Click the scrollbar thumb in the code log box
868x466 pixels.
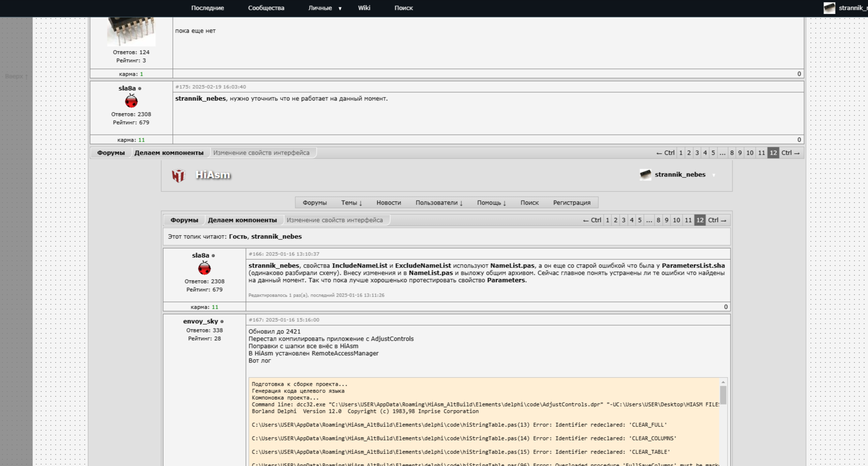click(x=723, y=395)
